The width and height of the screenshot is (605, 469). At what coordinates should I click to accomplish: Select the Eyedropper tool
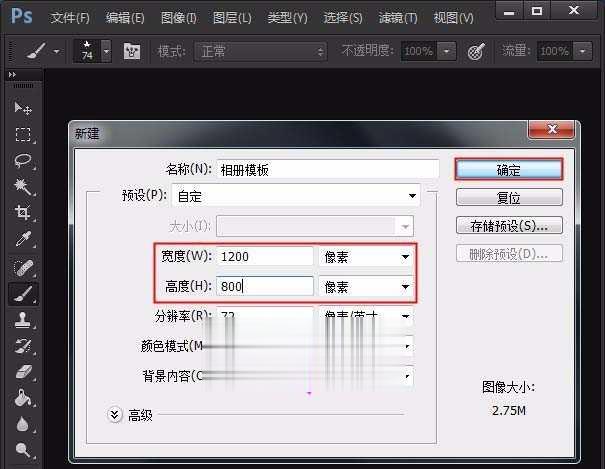coord(23,239)
